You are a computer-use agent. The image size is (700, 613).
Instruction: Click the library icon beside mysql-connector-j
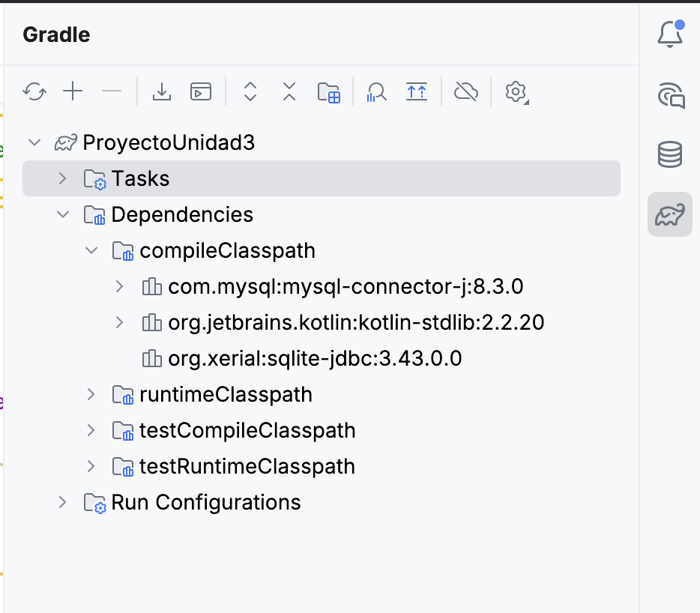tap(152, 286)
